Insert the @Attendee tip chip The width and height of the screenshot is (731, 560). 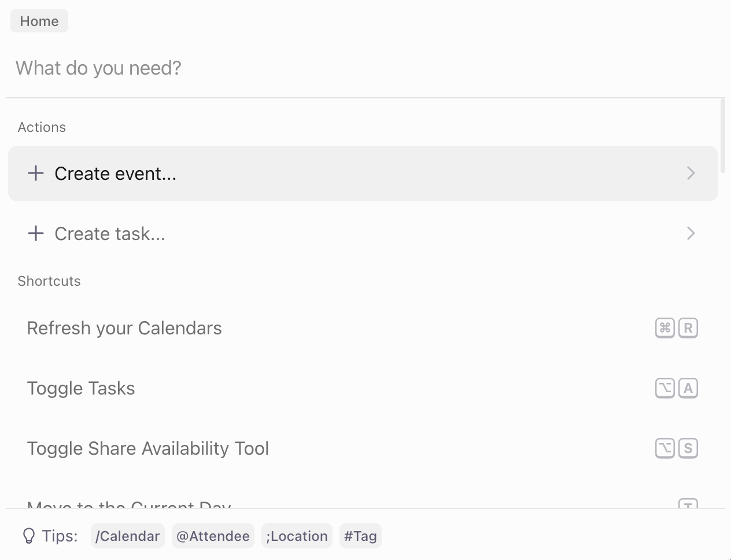point(213,536)
